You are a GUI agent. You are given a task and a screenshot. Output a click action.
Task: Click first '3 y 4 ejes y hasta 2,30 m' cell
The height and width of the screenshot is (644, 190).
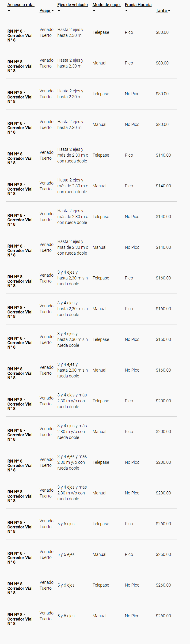[x=72, y=278]
